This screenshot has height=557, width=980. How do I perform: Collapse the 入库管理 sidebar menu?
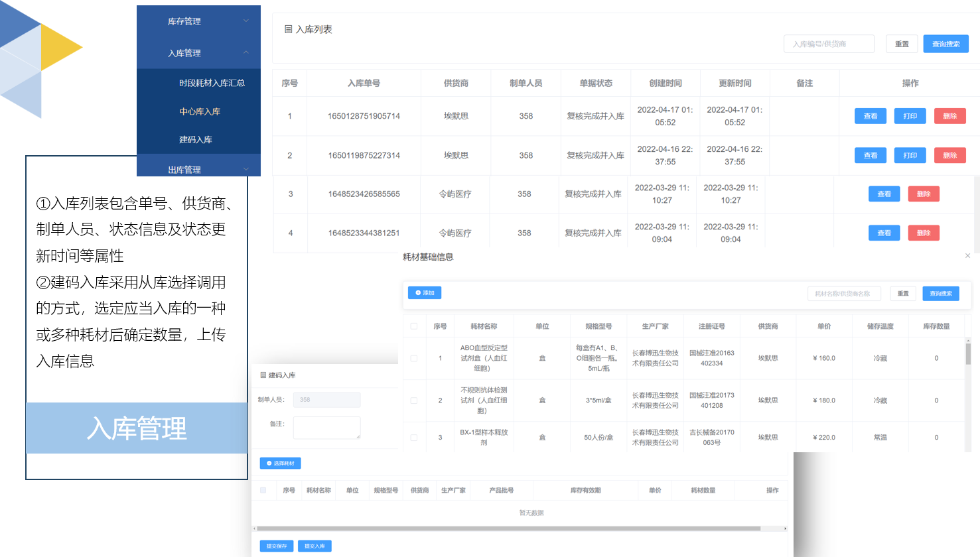tap(198, 53)
